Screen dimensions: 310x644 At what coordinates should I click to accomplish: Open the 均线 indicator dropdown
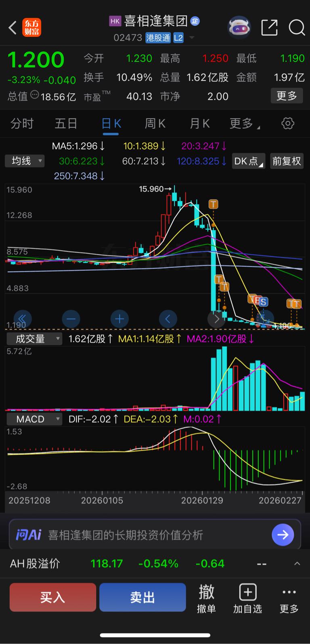point(25,161)
